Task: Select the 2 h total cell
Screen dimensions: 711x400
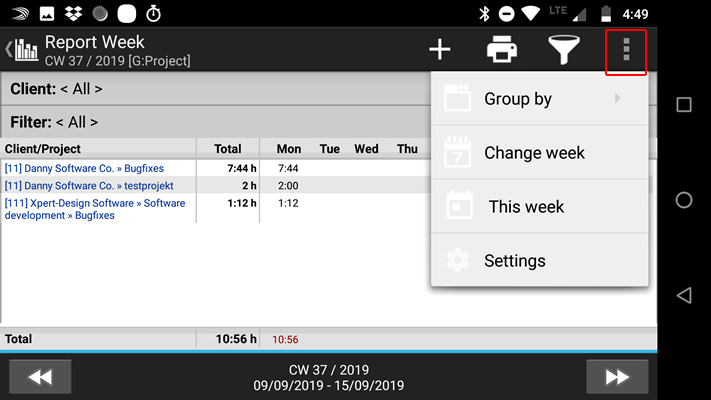Action: (249, 185)
